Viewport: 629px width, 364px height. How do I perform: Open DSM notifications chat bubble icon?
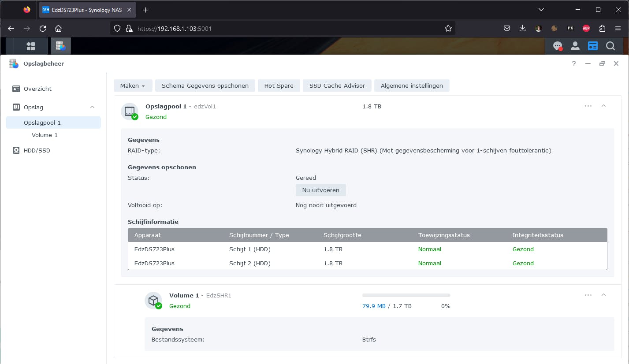click(558, 46)
